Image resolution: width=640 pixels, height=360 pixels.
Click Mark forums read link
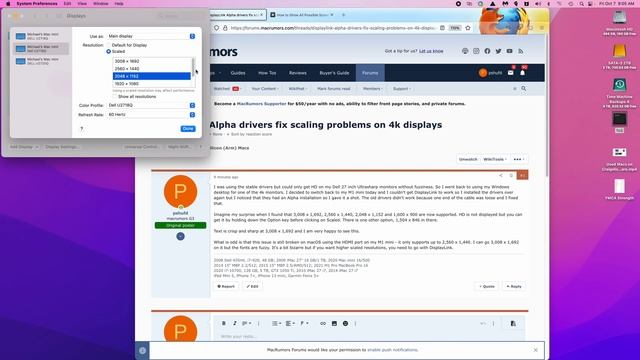[333, 89]
